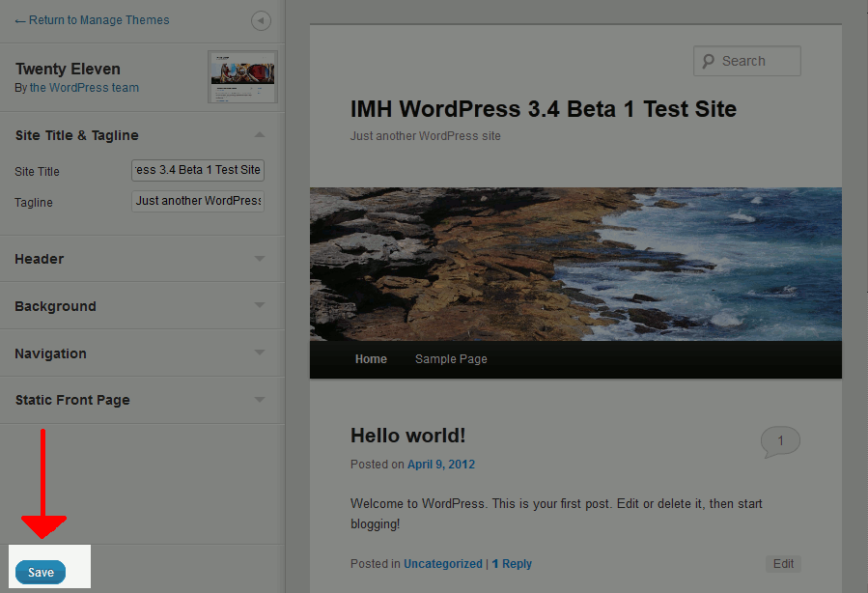Open the comment count bubble

pyautogui.click(x=780, y=441)
